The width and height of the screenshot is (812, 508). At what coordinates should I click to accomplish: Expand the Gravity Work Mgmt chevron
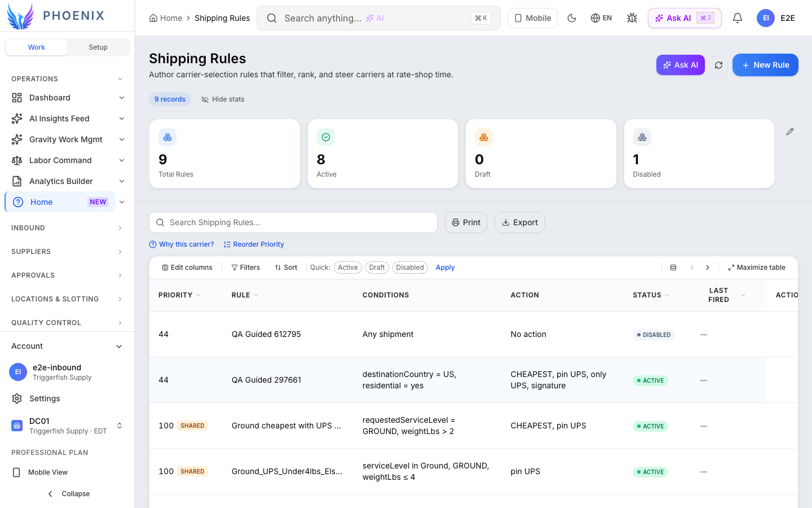pos(122,139)
